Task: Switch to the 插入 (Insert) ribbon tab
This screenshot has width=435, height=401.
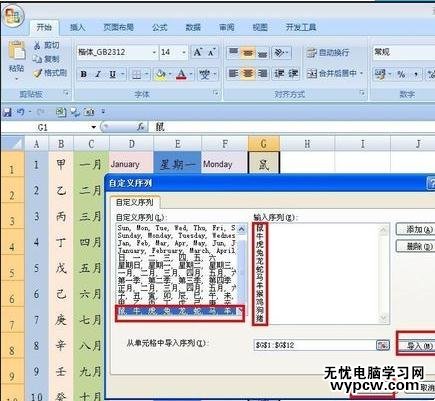Action: click(x=77, y=28)
